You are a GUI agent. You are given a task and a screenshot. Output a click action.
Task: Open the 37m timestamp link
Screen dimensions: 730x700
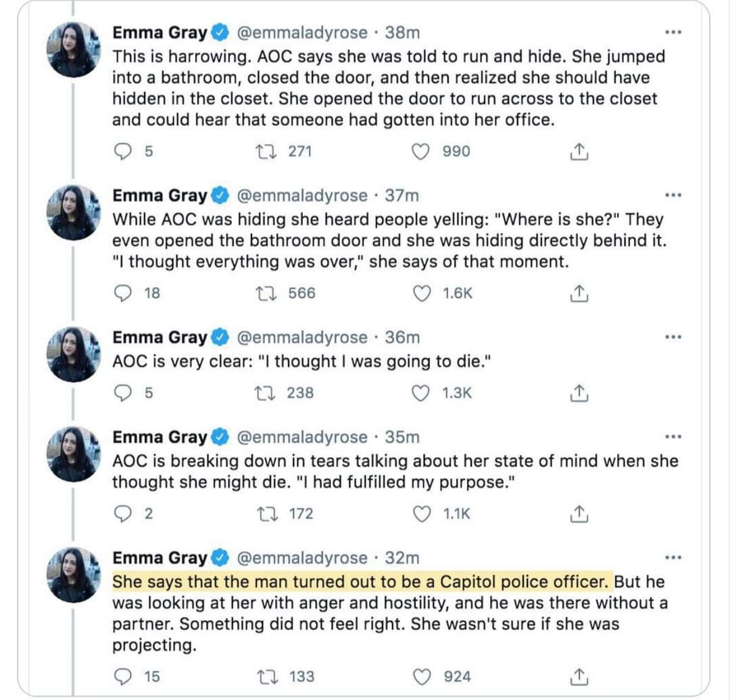402,195
